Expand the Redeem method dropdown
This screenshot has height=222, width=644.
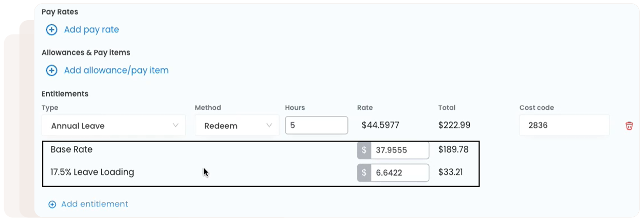coord(237,126)
